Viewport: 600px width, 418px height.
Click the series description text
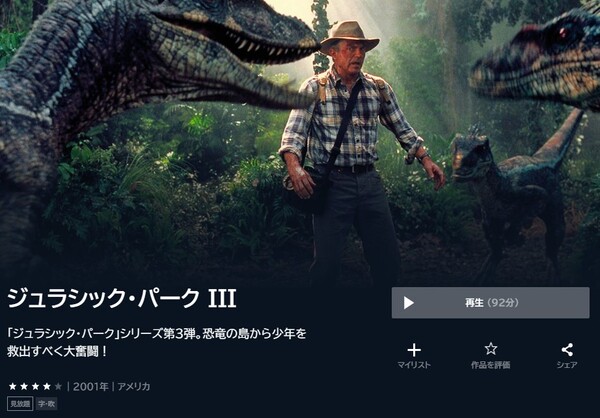(x=157, y=342)
